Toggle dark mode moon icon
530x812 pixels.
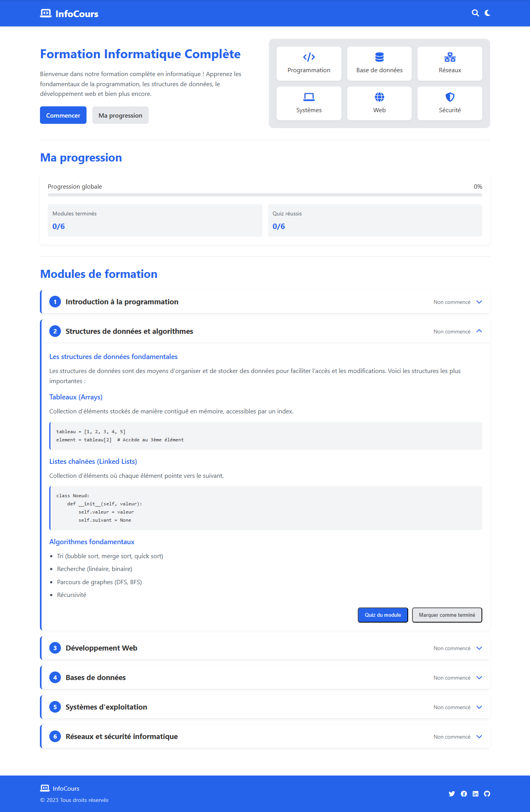(488, 13)
